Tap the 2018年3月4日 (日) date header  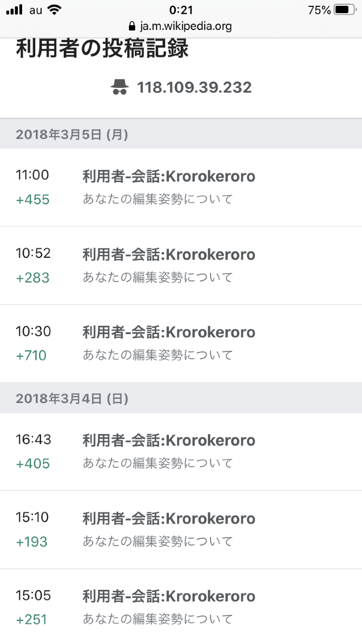[72, 399]
